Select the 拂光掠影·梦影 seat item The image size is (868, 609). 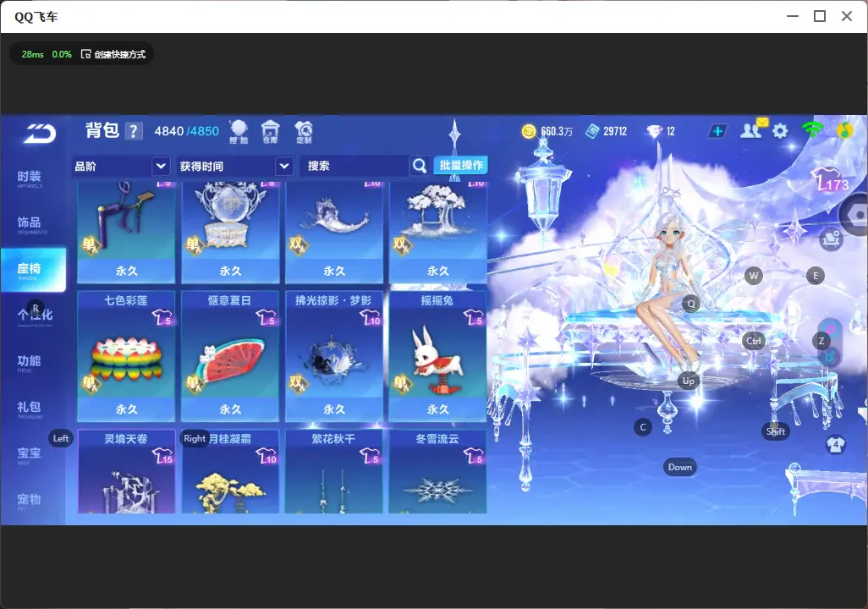(334, 356)
